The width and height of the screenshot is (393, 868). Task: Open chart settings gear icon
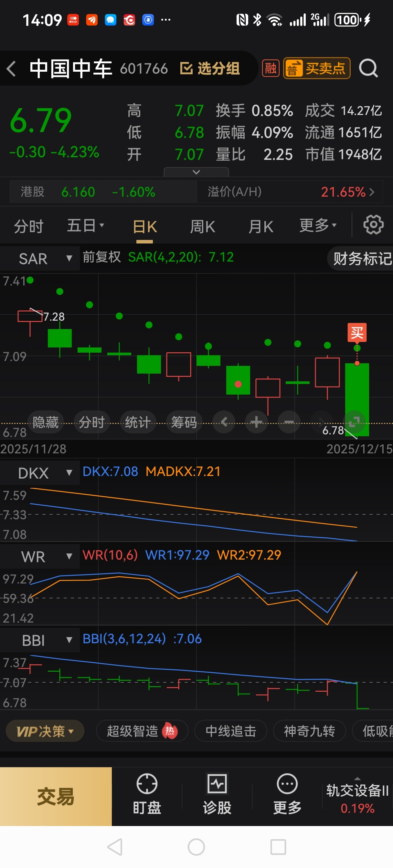coord(373,225)
